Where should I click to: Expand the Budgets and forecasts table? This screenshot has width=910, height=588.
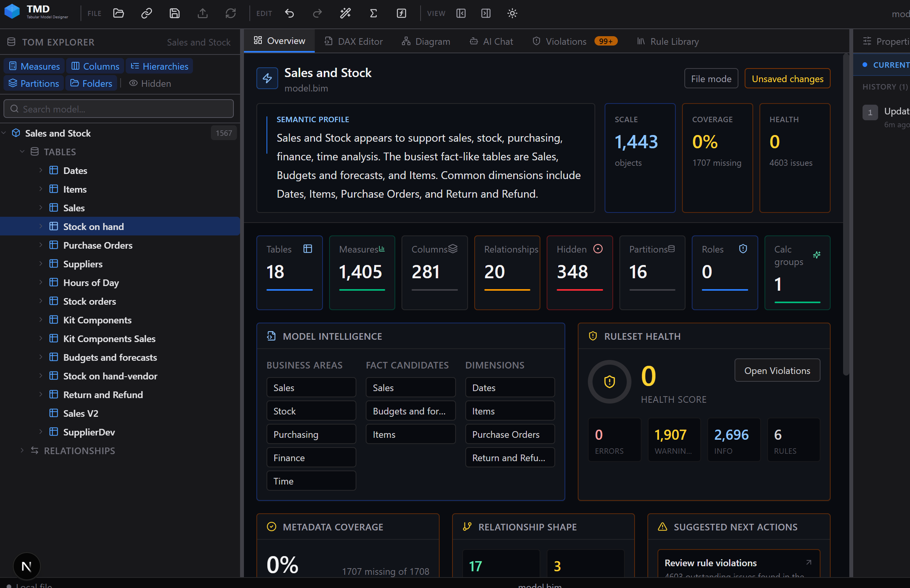(40, 357)
